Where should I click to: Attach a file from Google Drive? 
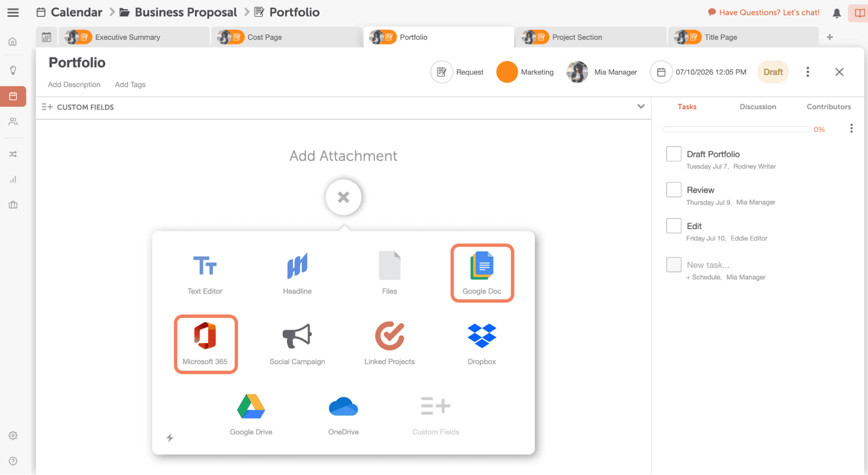pyautogui.click(x=251, y=413)
